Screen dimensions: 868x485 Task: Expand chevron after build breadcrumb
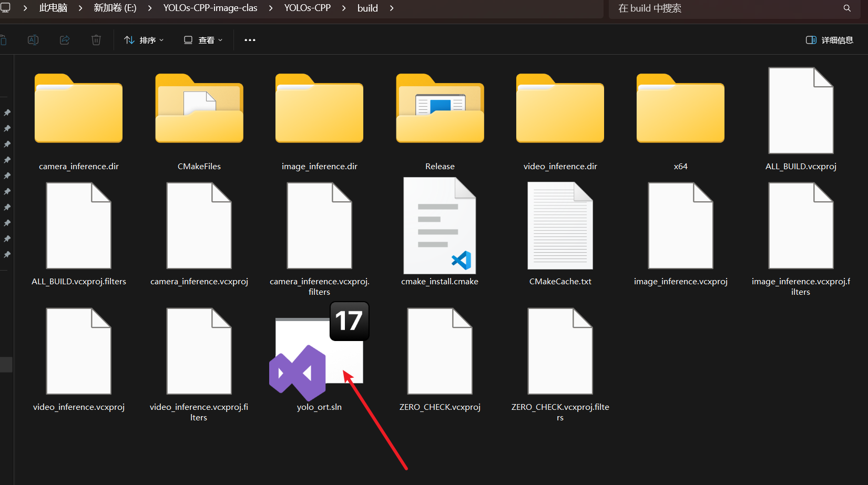pyautogui.click(x=392, y=8)
